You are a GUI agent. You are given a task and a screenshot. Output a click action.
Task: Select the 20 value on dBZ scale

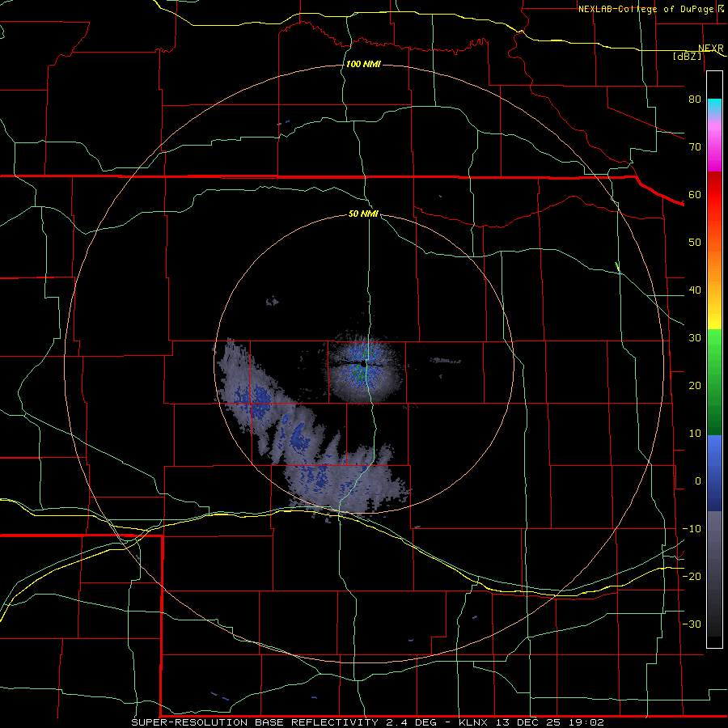(x=695, y=386)
